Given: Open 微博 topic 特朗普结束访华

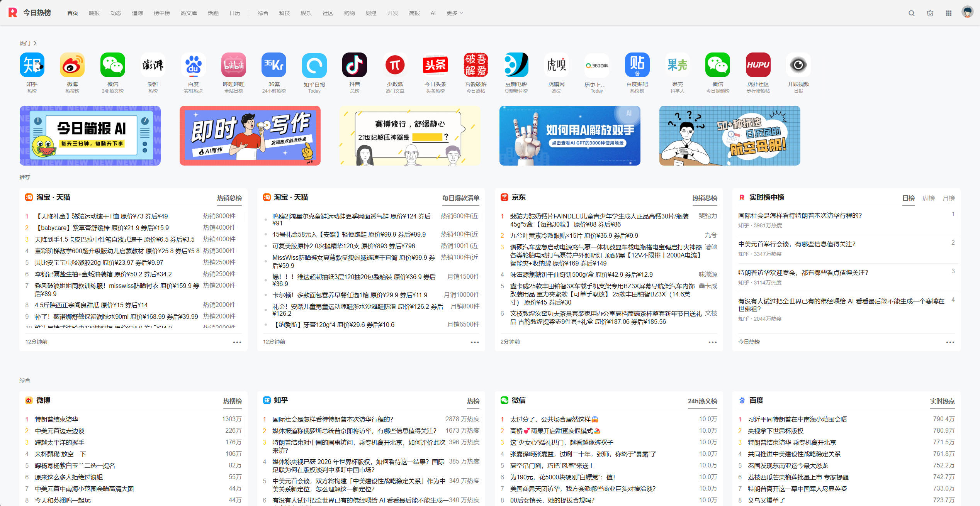Looking at the screenshot, I should pos(56,419).
